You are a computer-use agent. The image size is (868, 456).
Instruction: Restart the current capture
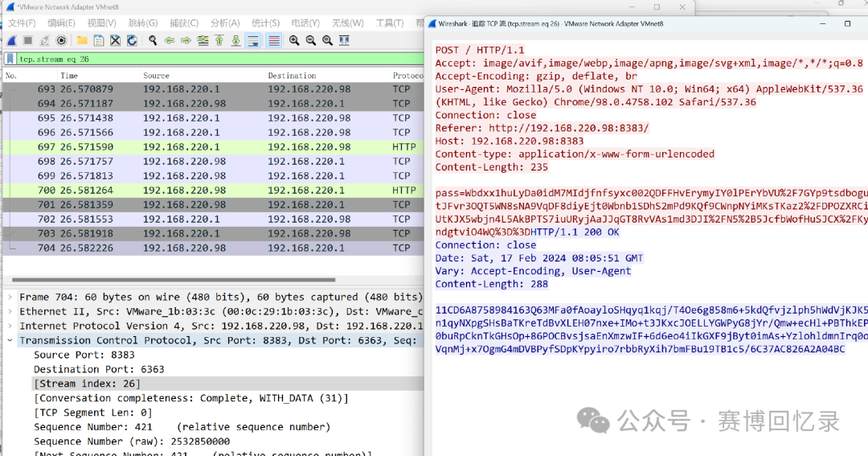(x=44, y=40)
